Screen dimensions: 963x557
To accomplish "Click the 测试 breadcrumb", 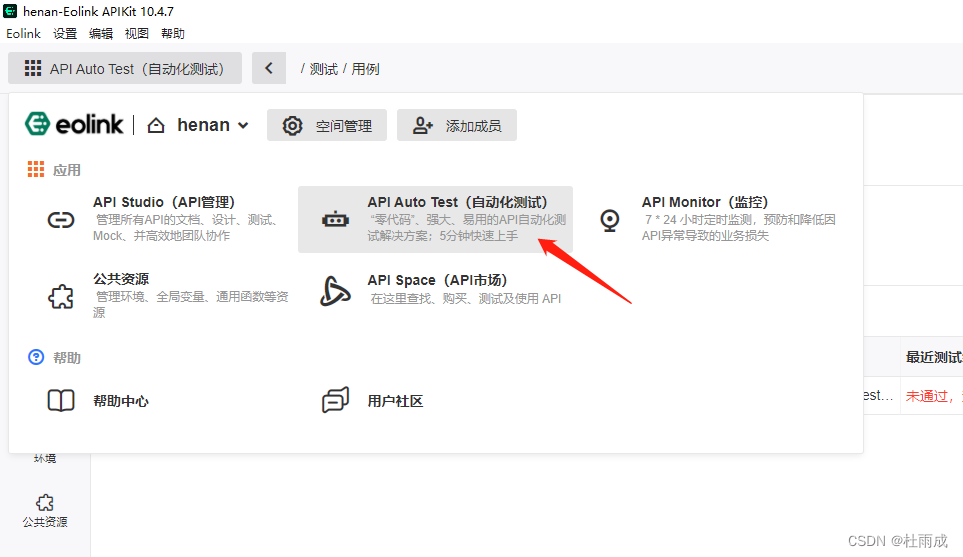I will click(x=324, y=69).
